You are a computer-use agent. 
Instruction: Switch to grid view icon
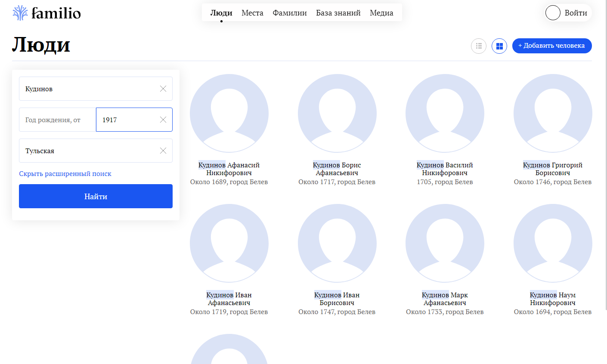(x=499, y=46)
